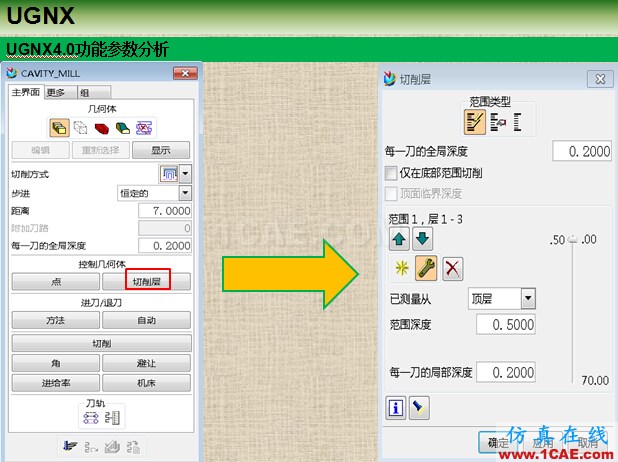
Task: Click 每一刀的全局深度 field in 切削层 dialog
Action: 582,151
